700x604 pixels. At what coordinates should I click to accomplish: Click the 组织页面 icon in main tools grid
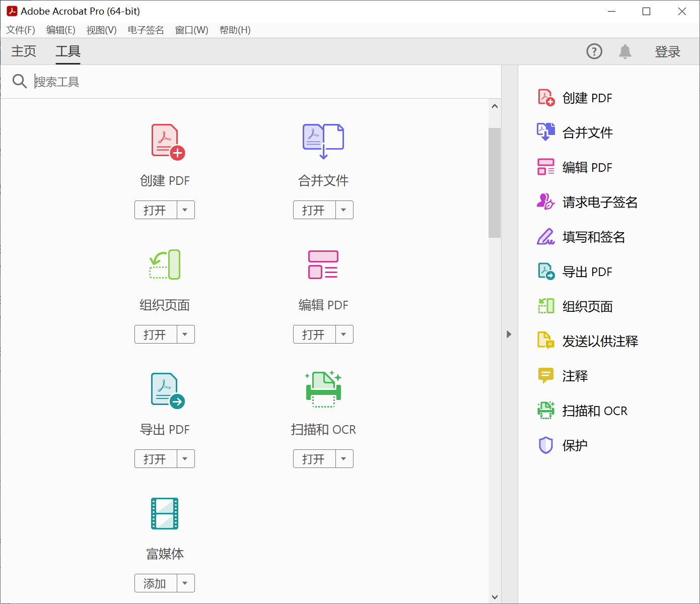[x=165, y=264]
